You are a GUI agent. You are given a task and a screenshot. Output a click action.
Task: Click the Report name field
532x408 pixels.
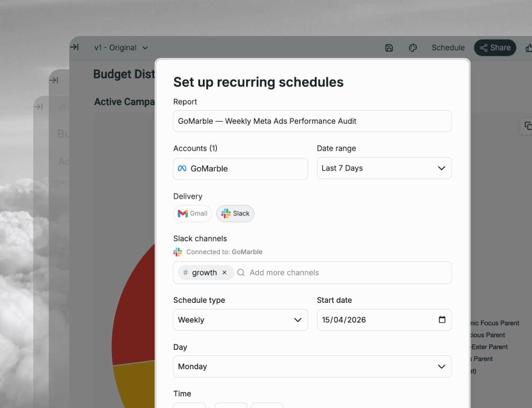tap(312, 121)
